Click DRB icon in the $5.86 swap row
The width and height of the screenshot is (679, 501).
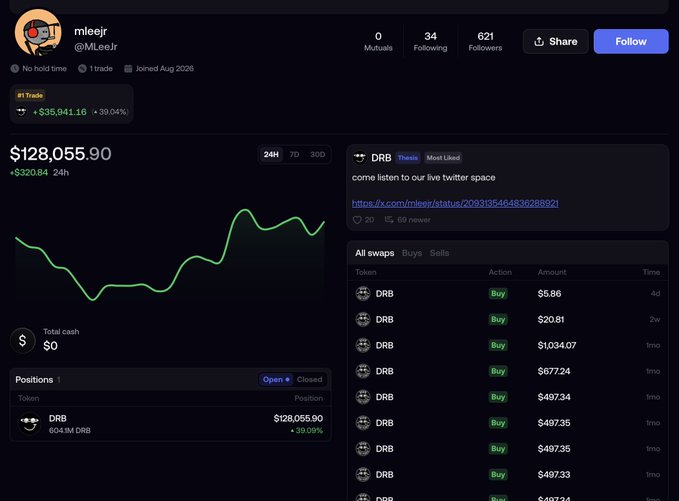click(363, 294)
